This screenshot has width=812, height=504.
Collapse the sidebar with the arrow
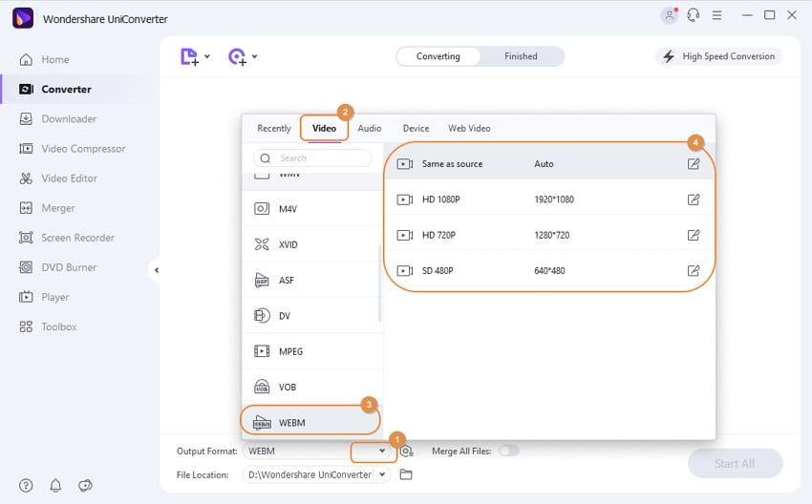pyautogui.click(x=157, y=270)
